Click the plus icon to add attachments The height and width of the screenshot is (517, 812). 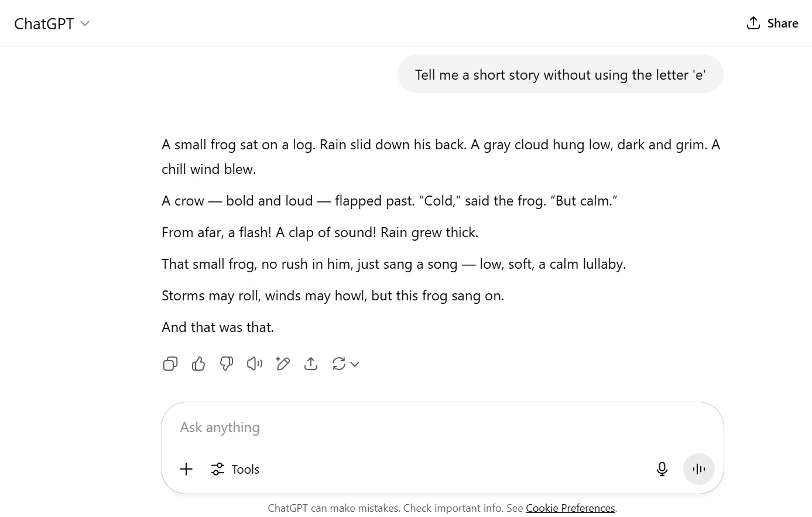(x=186, y=469)
